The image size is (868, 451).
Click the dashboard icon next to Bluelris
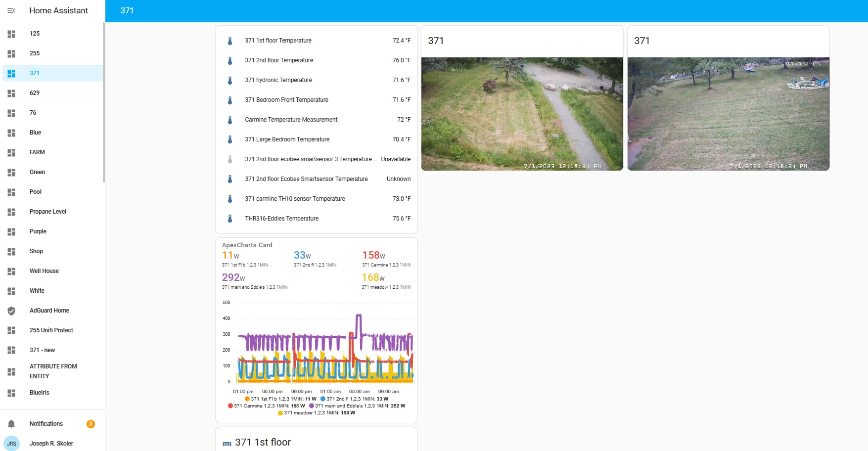pyautogui.click(x=11, y=393)
